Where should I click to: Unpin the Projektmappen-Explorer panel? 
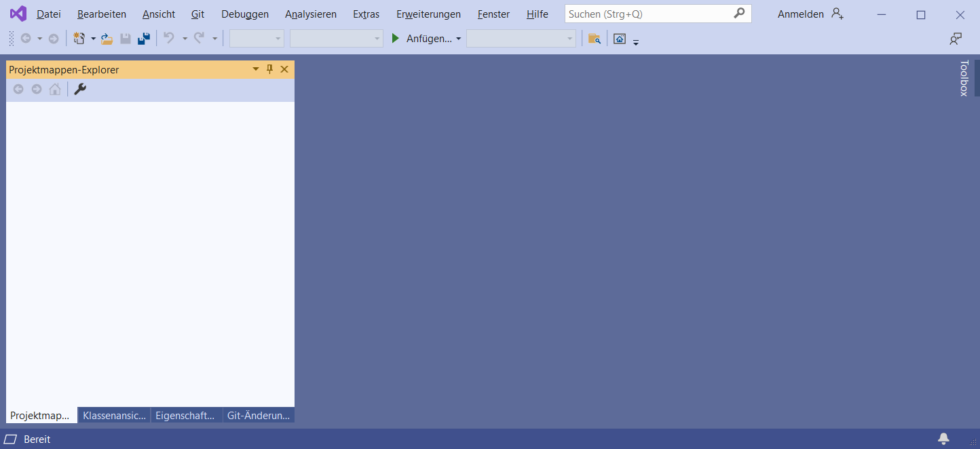(269, 69)
